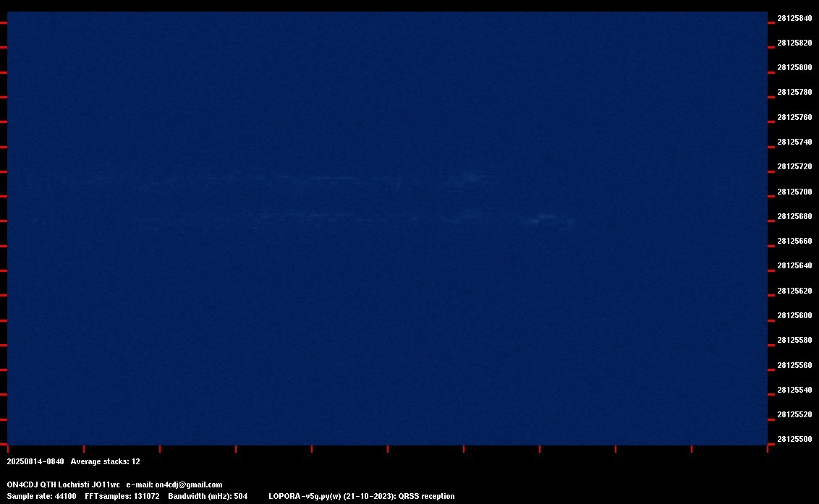
Task: Click the 28125820 frequency label
Action: coord(794,43)
